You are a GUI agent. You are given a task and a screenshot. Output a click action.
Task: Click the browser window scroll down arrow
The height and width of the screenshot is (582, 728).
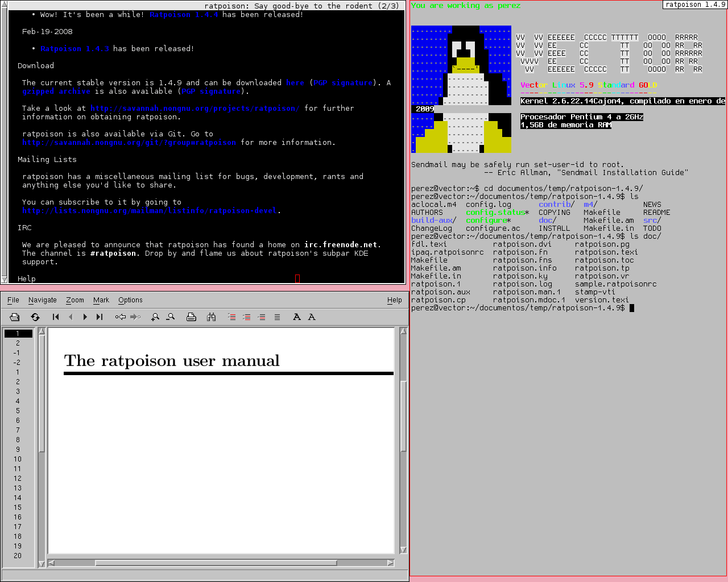click(4, 279)
